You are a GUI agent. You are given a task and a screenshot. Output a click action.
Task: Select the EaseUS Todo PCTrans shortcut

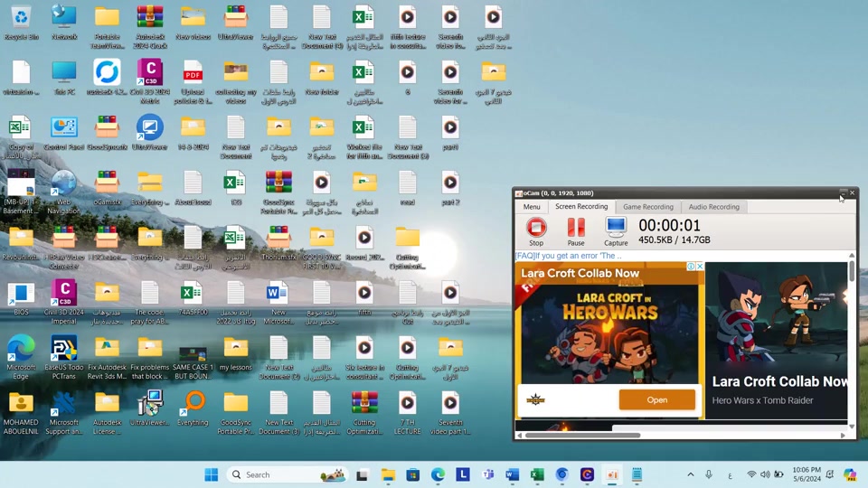point(64,357)
